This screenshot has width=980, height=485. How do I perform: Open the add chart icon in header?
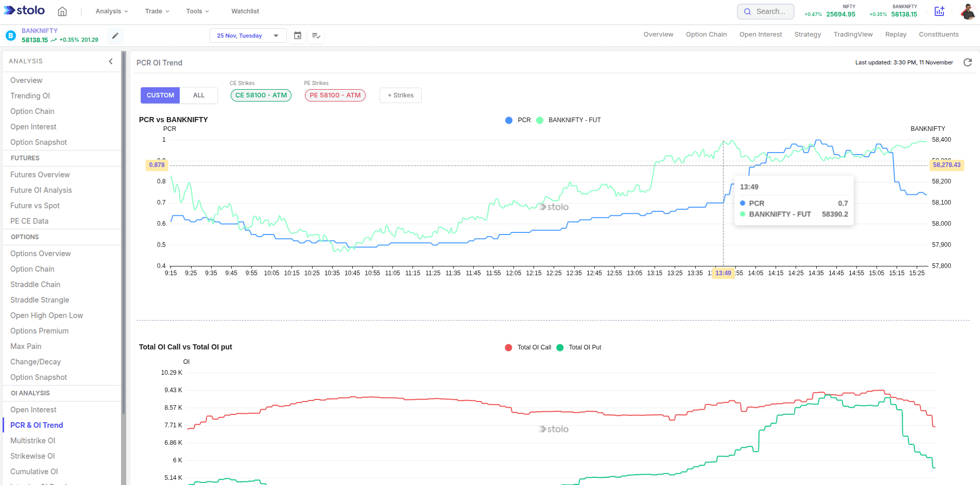coord(939,11)
